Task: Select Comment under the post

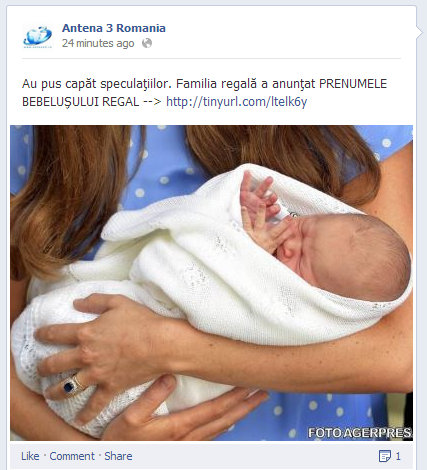Action: coord(72,456)
